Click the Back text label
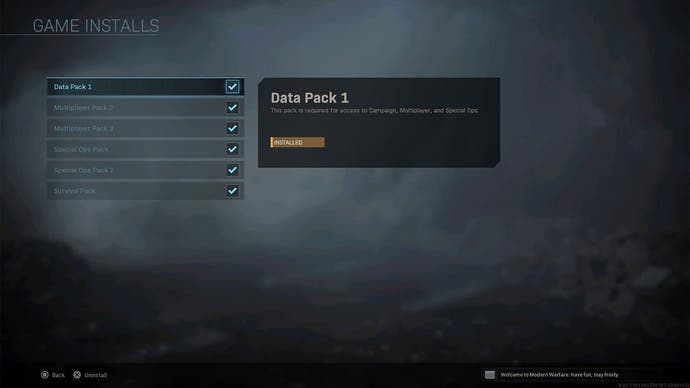690x388 pixels. [58, 375]
